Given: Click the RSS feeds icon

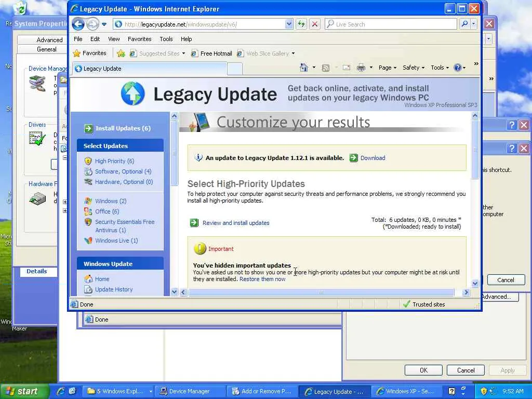Looking at the screenshot, I should tap(326, 68).
